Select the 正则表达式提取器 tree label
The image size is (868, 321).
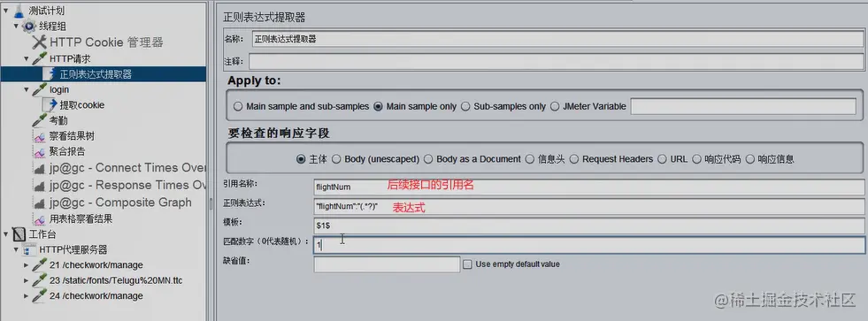[x=96, y=74]
